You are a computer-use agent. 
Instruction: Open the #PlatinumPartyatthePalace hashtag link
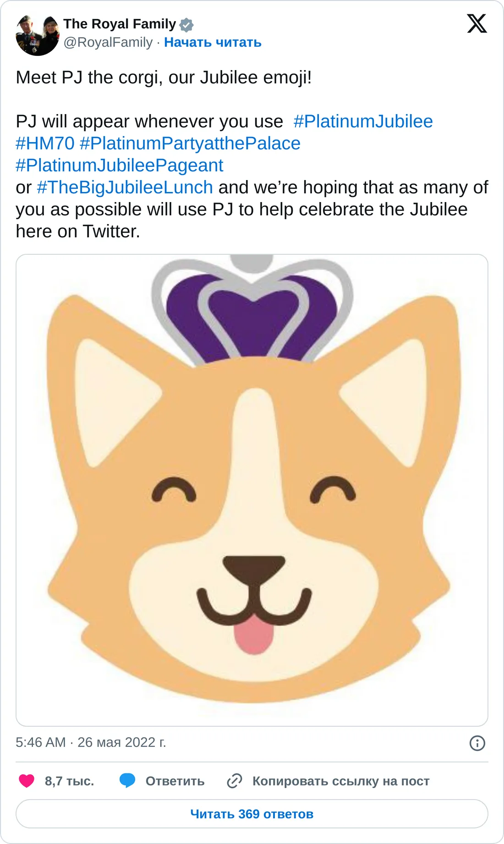pos(190,143)
